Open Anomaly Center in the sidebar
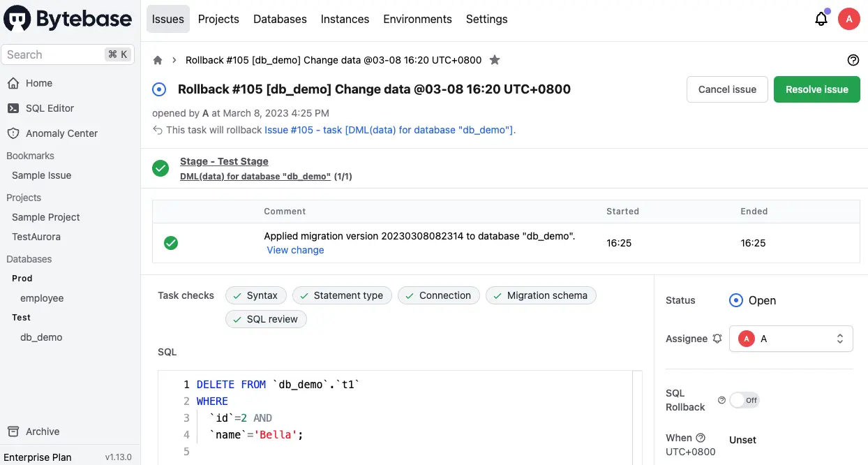Image resolution: width=868 pixels, height=465 pixels. tap(61, 133)
